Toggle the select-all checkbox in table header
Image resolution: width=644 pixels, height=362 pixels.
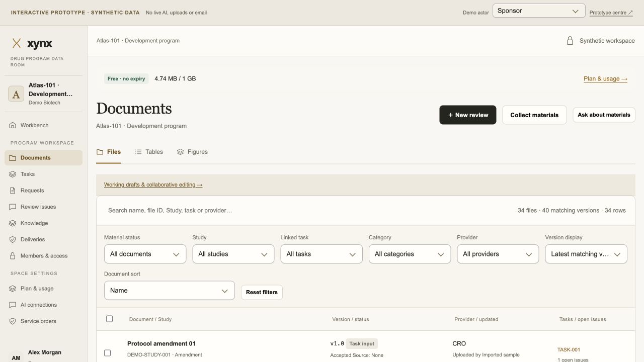click(109, 319)
